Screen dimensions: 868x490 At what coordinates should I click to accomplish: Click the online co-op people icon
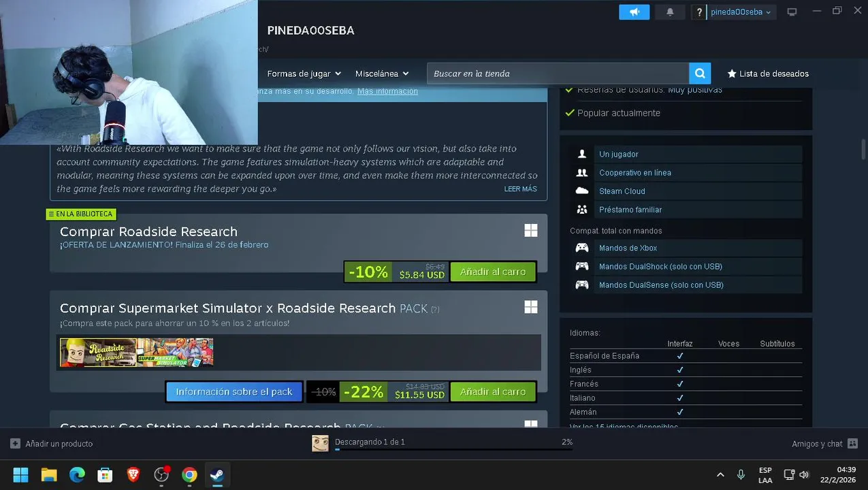581,173
